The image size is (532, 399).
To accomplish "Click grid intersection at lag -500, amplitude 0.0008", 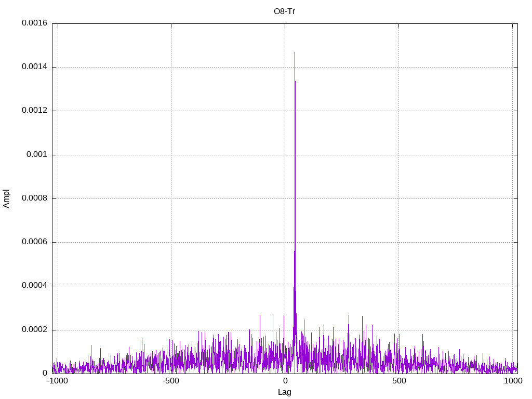I will (x=171, y=198).
